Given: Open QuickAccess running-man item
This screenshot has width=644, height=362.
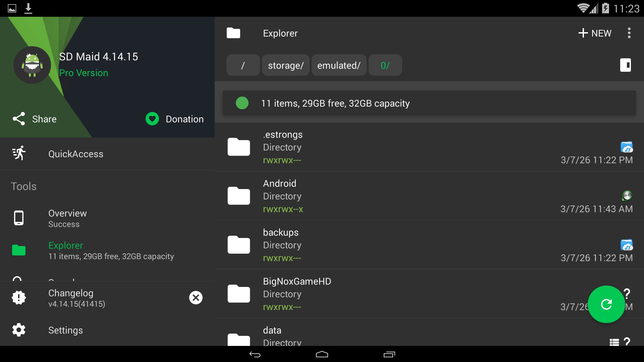Looking at the screenshot, I should point(75,154).
